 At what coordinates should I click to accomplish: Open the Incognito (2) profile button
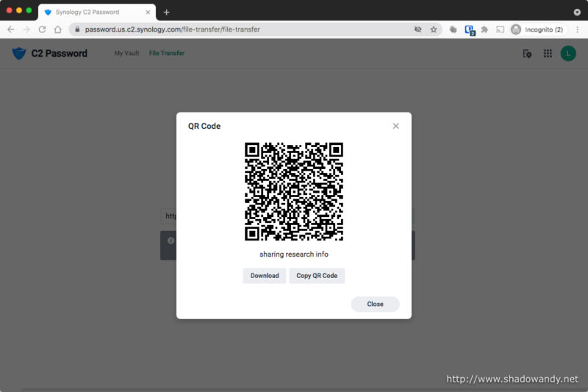[x=538, y=29]
